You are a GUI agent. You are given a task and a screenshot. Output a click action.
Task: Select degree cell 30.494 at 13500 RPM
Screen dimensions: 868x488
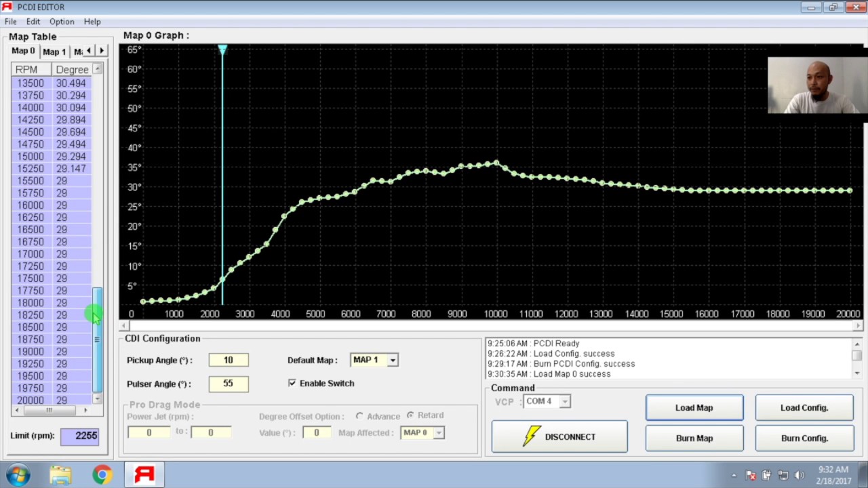click(71, 83)
